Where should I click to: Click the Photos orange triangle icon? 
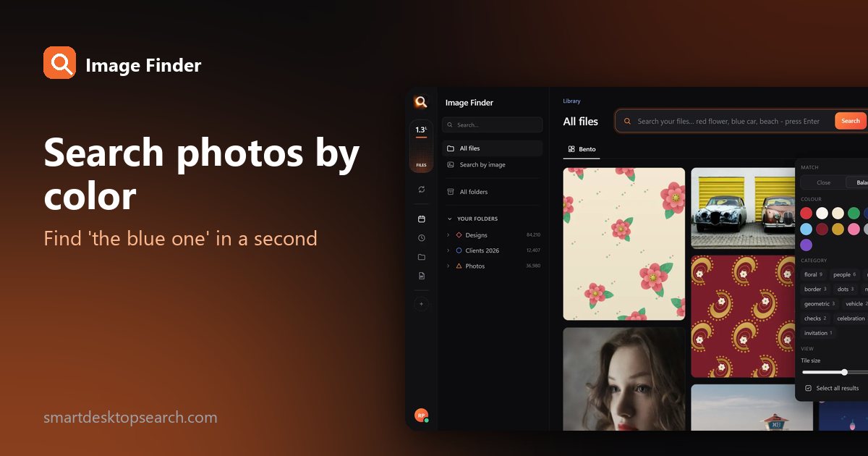[x=459, y=266]
